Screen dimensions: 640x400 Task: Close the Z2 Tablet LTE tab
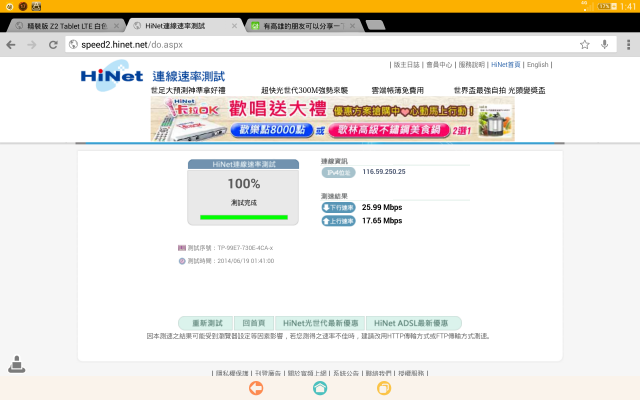(x=117, y=26)
